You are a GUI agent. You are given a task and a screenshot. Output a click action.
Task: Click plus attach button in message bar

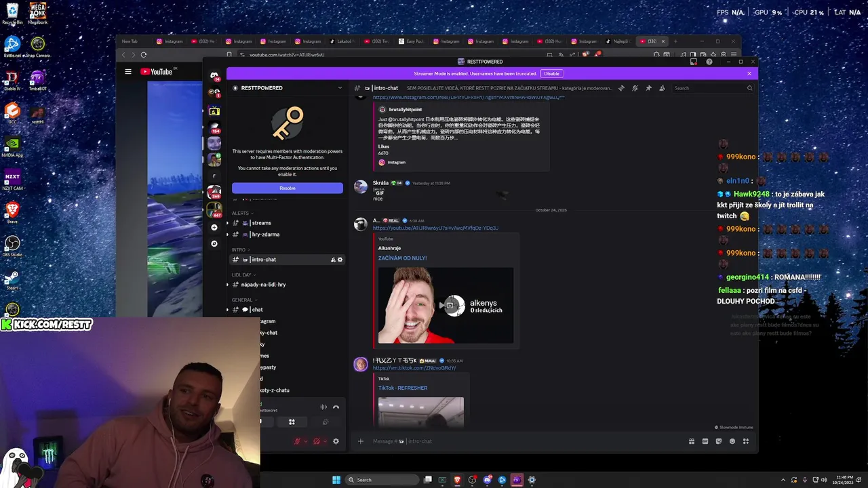[361, 441]
